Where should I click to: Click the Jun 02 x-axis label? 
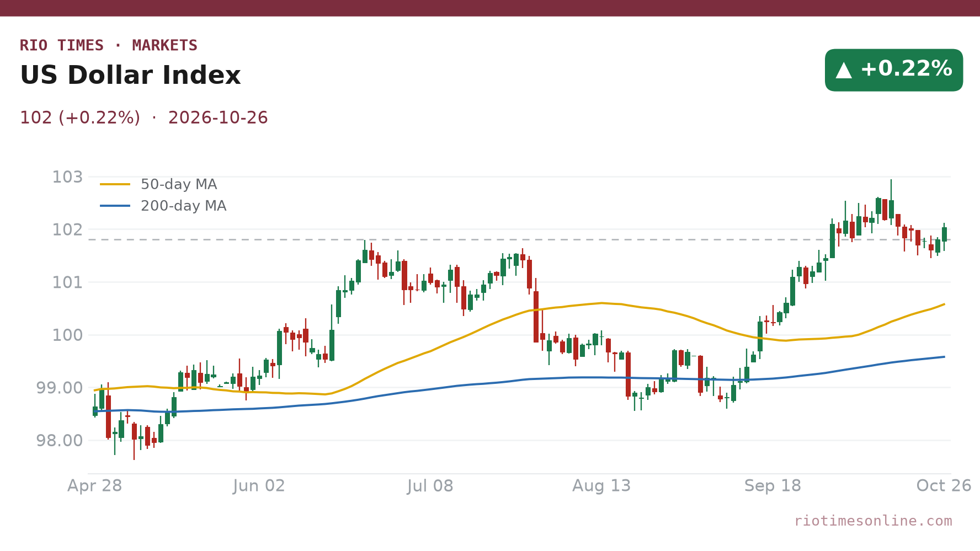coord(259,486)
